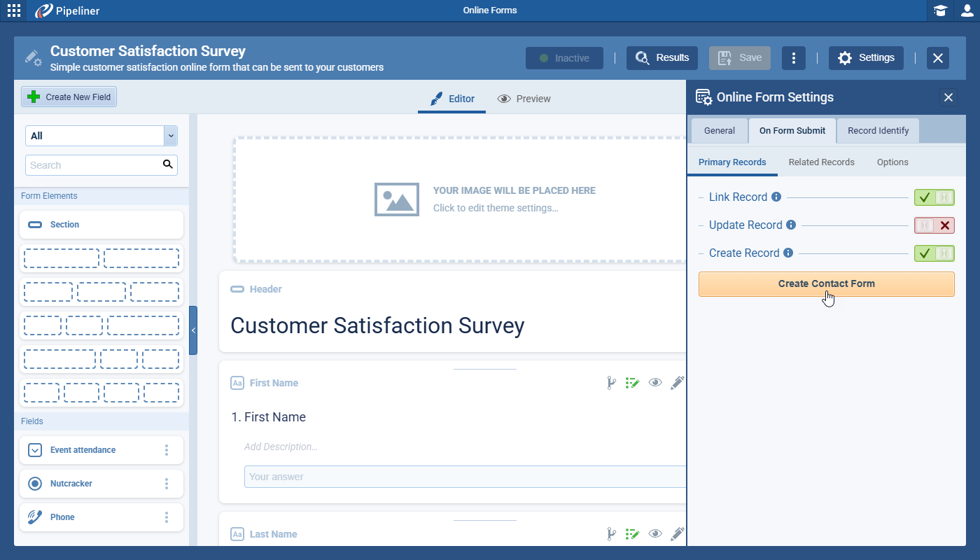Switch to the Record Identify tab
Screen dimensions: 980x560
pyautogui.click(x=878, y=131)
